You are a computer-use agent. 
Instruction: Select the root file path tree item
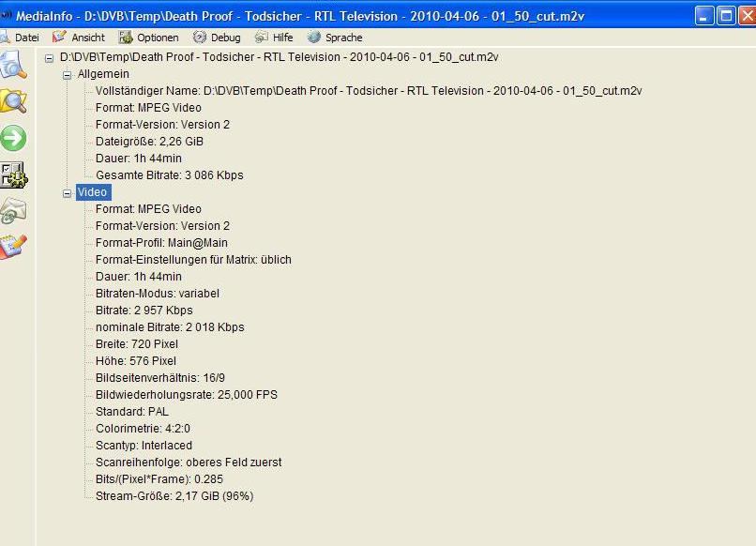click(x=279, y=57)
